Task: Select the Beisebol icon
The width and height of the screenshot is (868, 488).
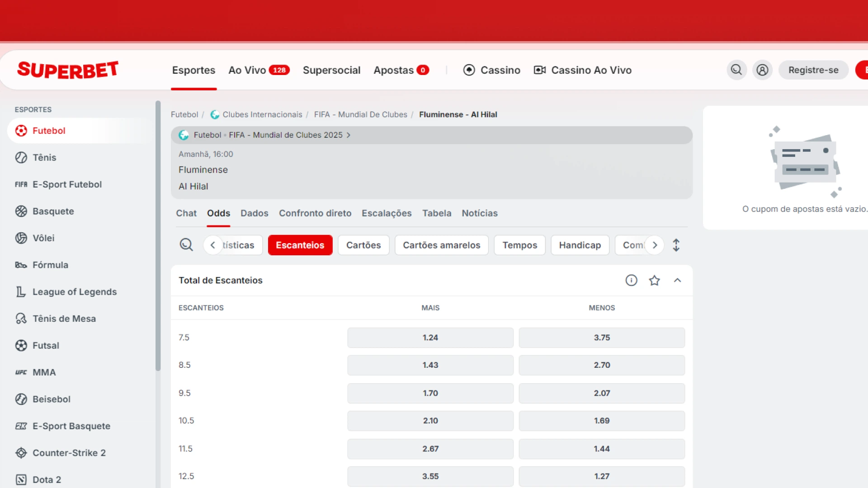Action: (x=21, y=399)
